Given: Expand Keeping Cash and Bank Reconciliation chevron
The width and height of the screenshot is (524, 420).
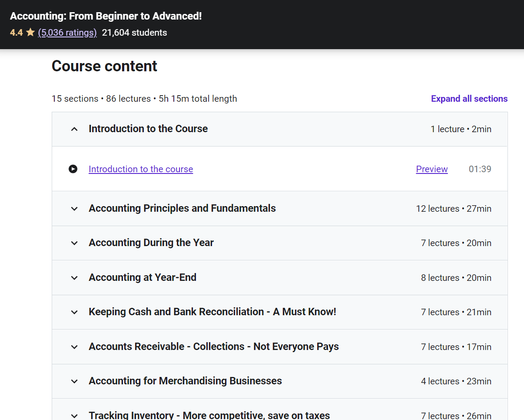Looking at the screenshot, I should click(x=74, y=312).
